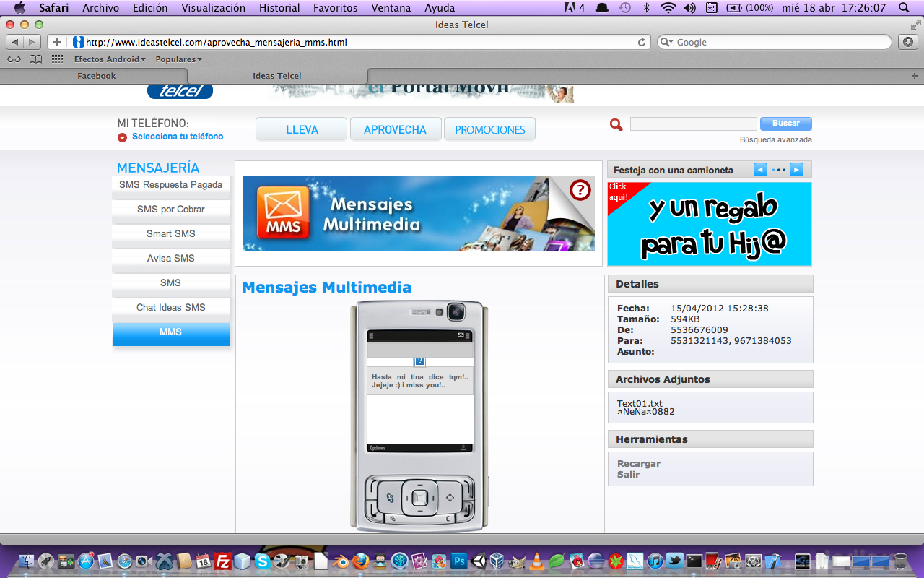Click the red magnifying glass search icon

point(616,125)
